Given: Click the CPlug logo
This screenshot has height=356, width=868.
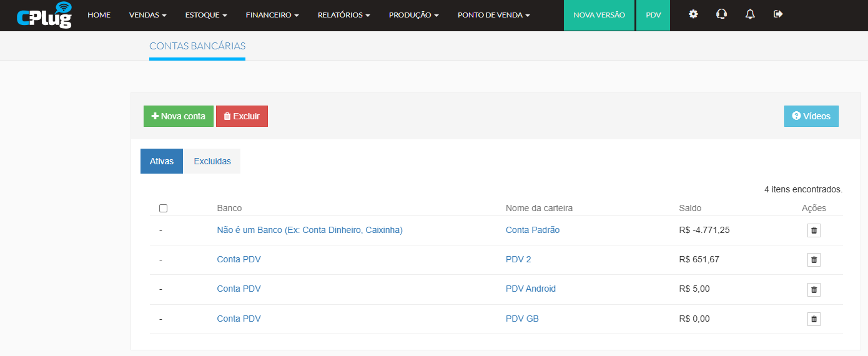Looking at the screenshot, I should click(x=44, y=15).
